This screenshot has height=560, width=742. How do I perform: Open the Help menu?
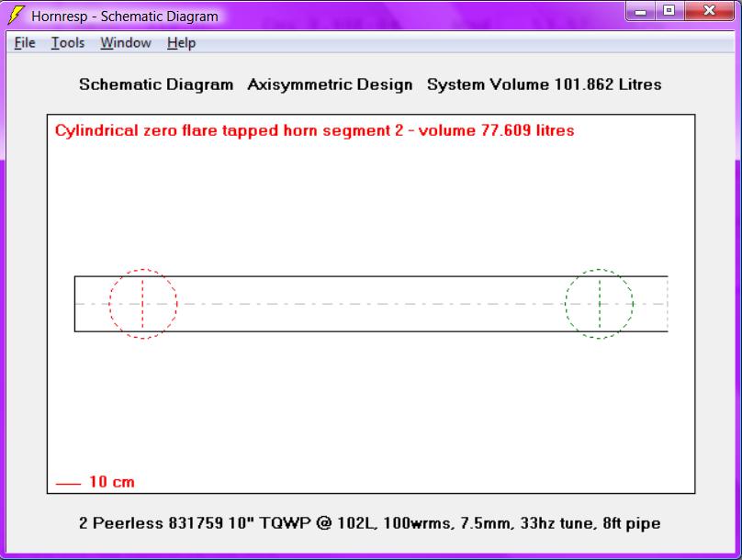tap(181, 42)
